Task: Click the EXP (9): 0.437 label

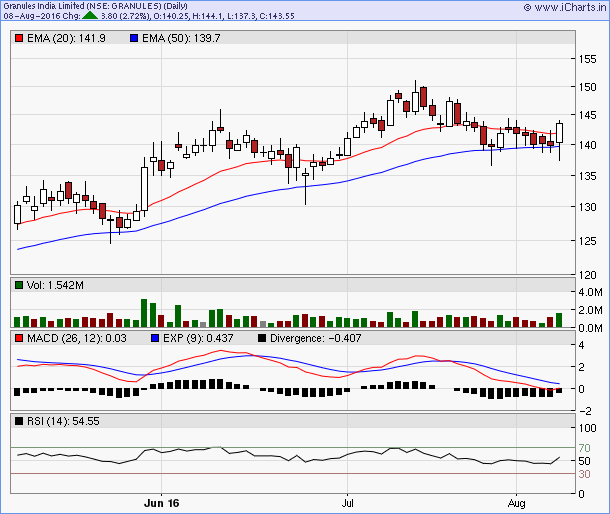Action: coord(198,338)
